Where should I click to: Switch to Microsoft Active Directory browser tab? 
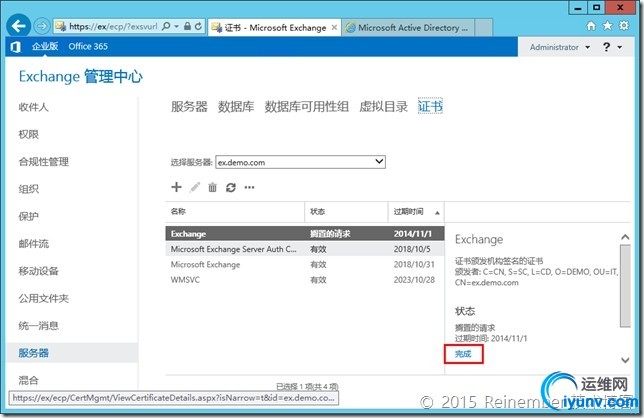coord(408,28)
